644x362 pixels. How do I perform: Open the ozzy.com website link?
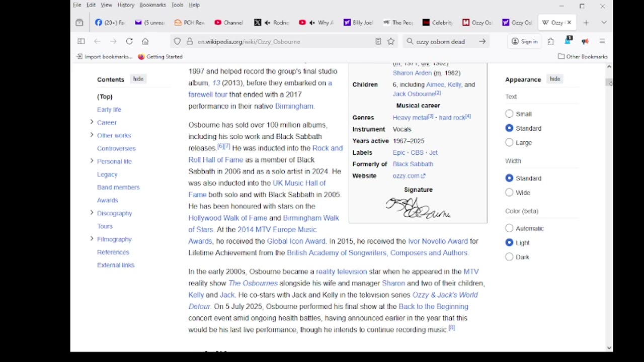coord(409,176)
